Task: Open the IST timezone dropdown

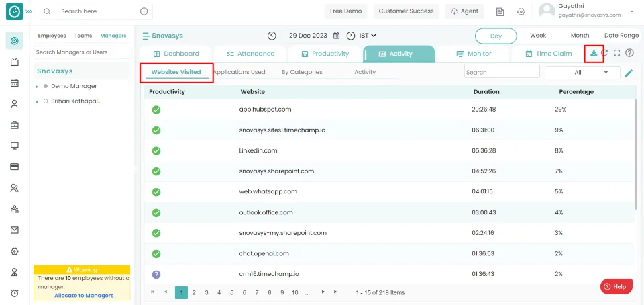Action: [368, 36]
